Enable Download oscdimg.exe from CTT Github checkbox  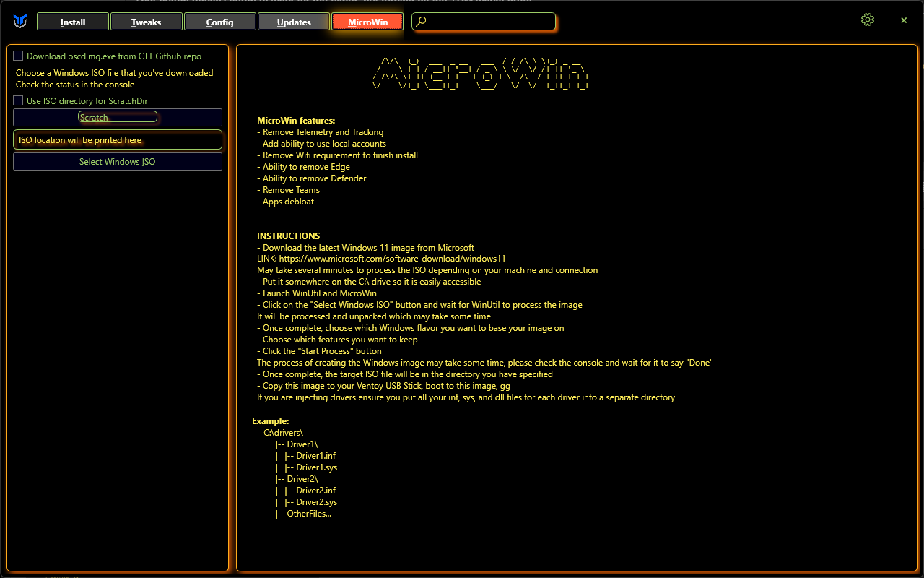pyautogui.click(x=18, y=56)
